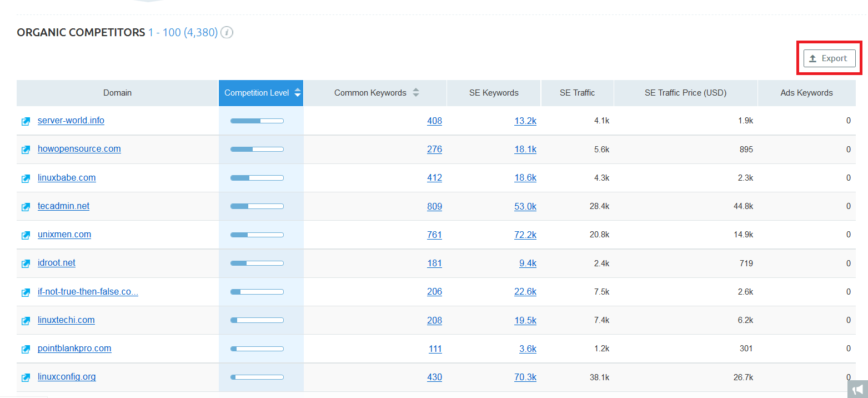Open common keywords 276 for howopensource.com
Image resolution: width=868 pixels, height=398 pixels.
click(x=434, y=149)
